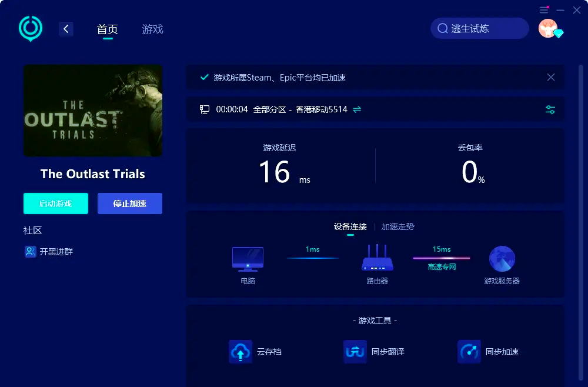
Task: Click the 1ms computer-to-router latency label
Action: click(x=313, y=249)
